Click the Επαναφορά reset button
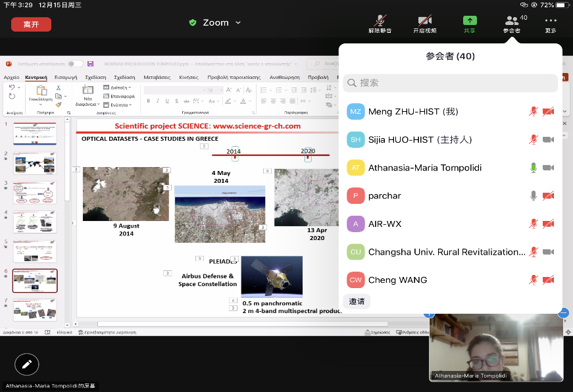 point(119,96)
